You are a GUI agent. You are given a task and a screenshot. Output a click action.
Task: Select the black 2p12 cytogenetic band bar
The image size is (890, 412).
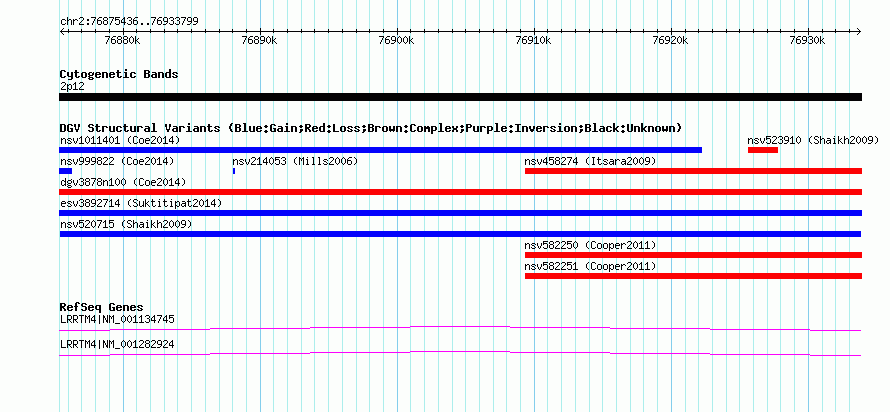click(x=460, y=97)
